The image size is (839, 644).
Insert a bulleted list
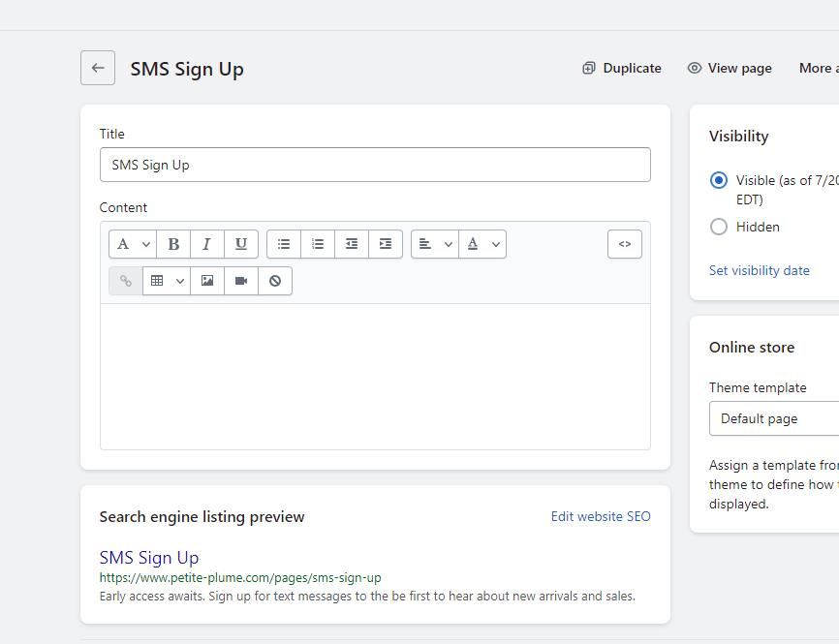284,244
